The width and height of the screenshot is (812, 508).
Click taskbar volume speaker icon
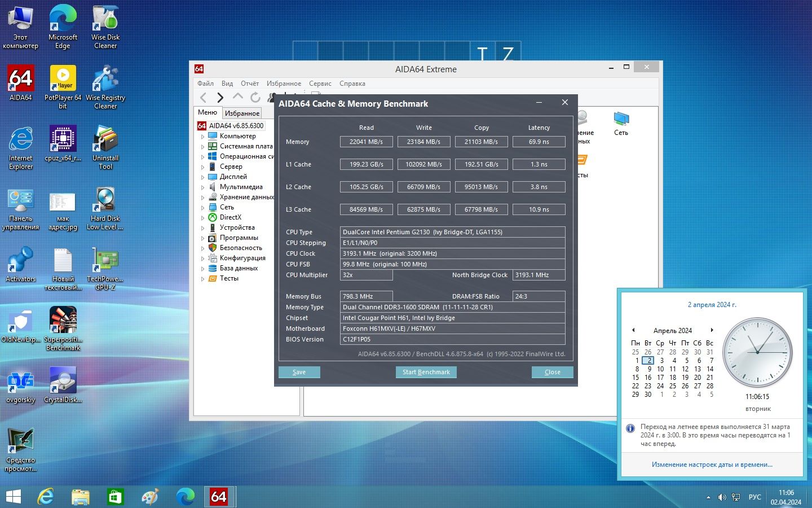coord(722,497)
